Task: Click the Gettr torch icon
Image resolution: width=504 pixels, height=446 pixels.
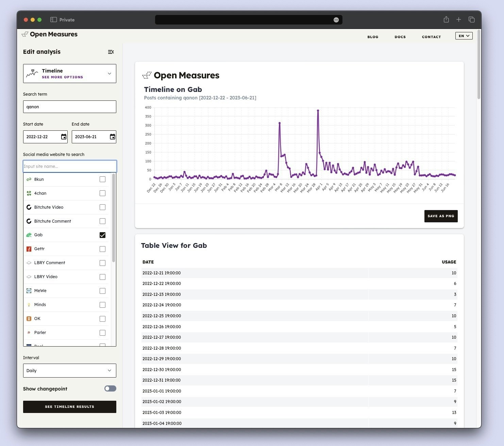Action: pos(29,249)
